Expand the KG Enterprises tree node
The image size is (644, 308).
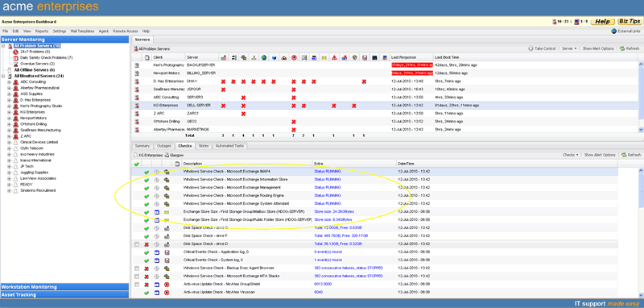[x=9, y=112]
